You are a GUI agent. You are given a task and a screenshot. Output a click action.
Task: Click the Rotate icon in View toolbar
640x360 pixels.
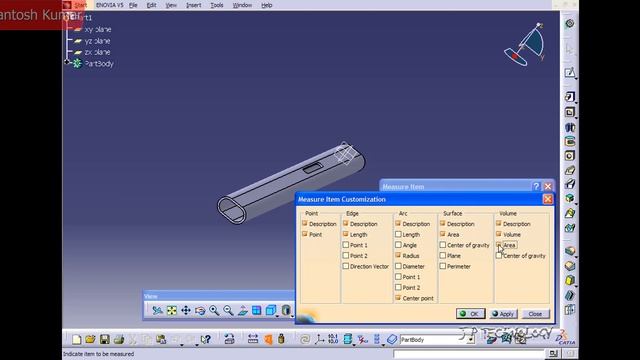pyautogui.click(x=200, y=311)
